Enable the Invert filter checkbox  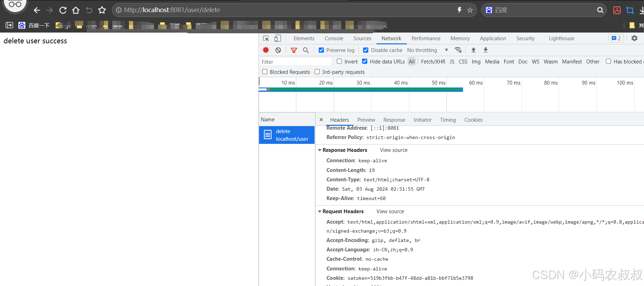point(339,61)
